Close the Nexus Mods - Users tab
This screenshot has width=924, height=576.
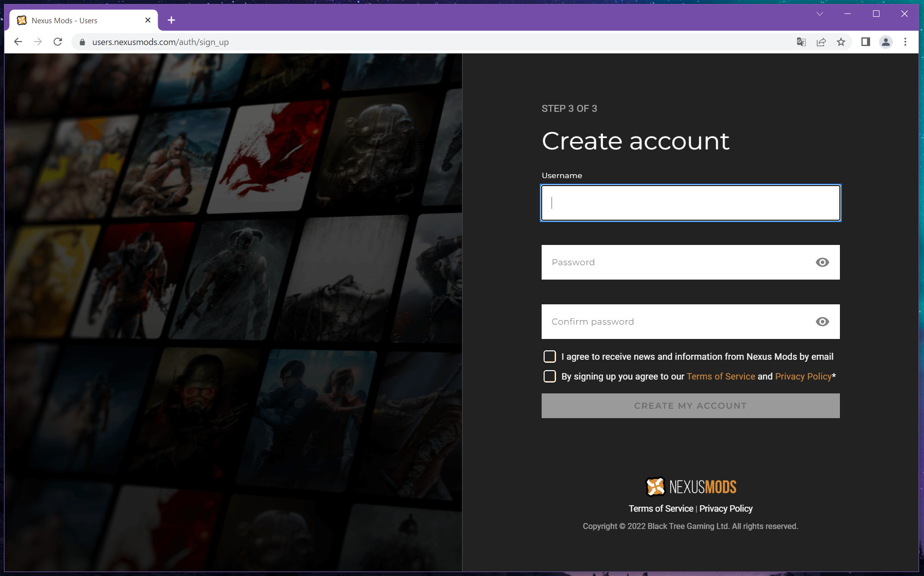click(x=147, y=20)
